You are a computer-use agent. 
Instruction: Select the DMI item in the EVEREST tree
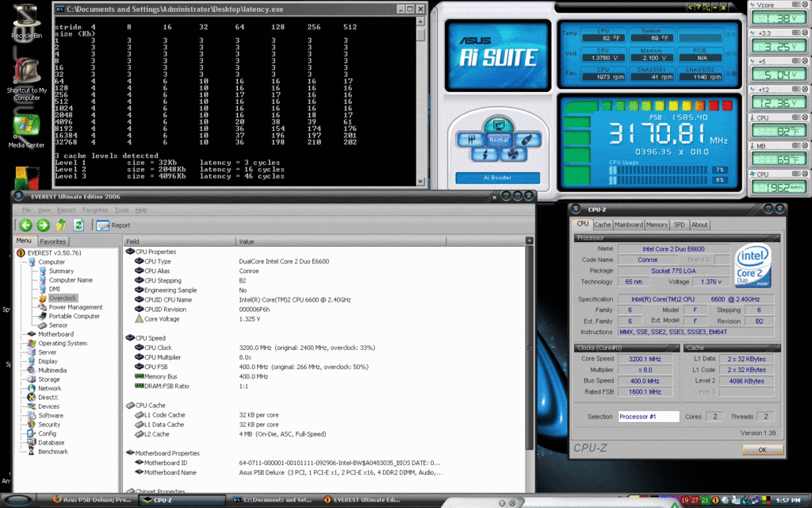[55, 289]
